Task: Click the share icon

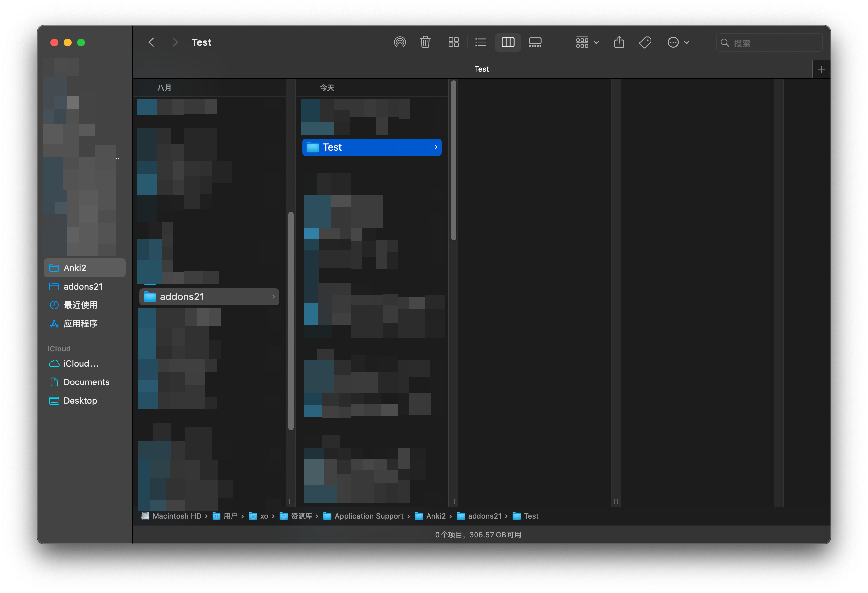Action: 619,42
